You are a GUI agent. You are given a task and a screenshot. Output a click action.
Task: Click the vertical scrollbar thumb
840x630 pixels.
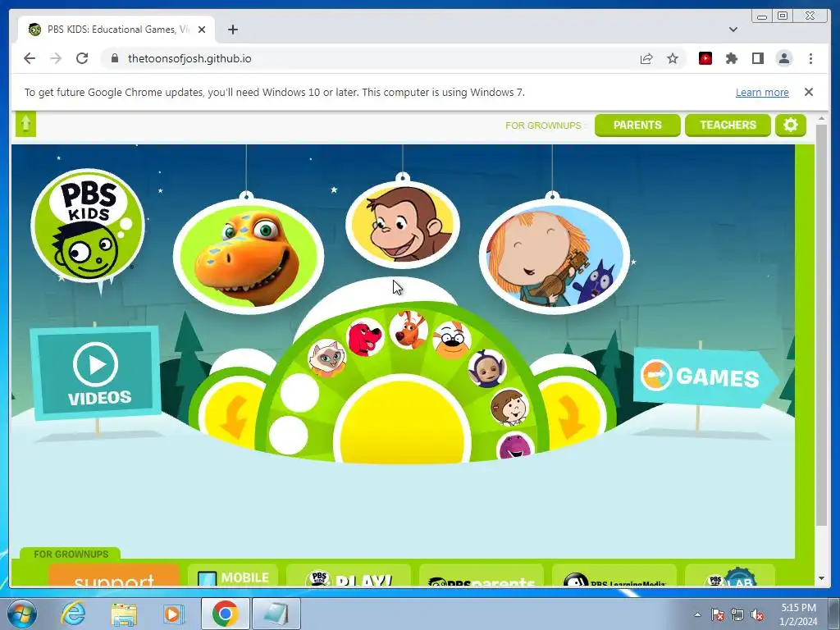click(821, 325)
